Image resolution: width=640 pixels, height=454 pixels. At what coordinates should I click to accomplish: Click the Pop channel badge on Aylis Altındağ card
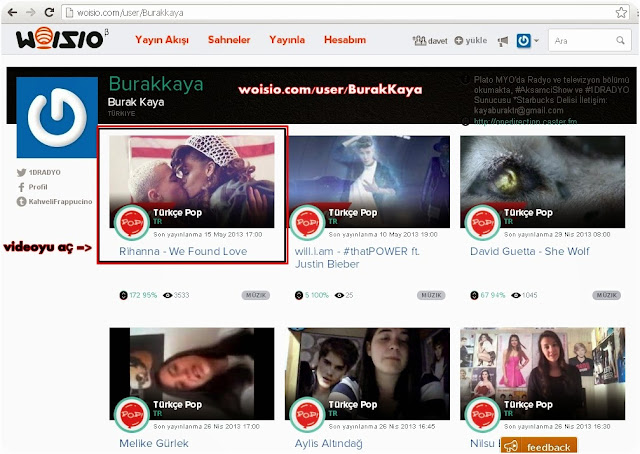coord(307,414)
